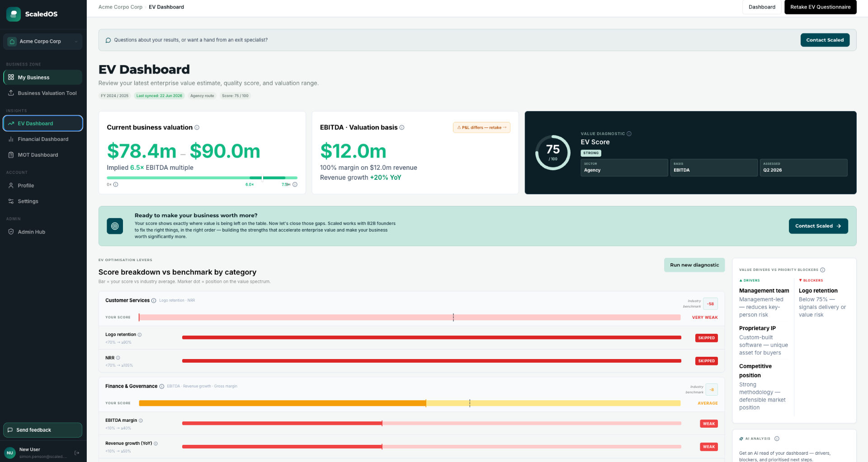
Task: Click the Financial Dashboard bar chart icon
Action: 11,139
